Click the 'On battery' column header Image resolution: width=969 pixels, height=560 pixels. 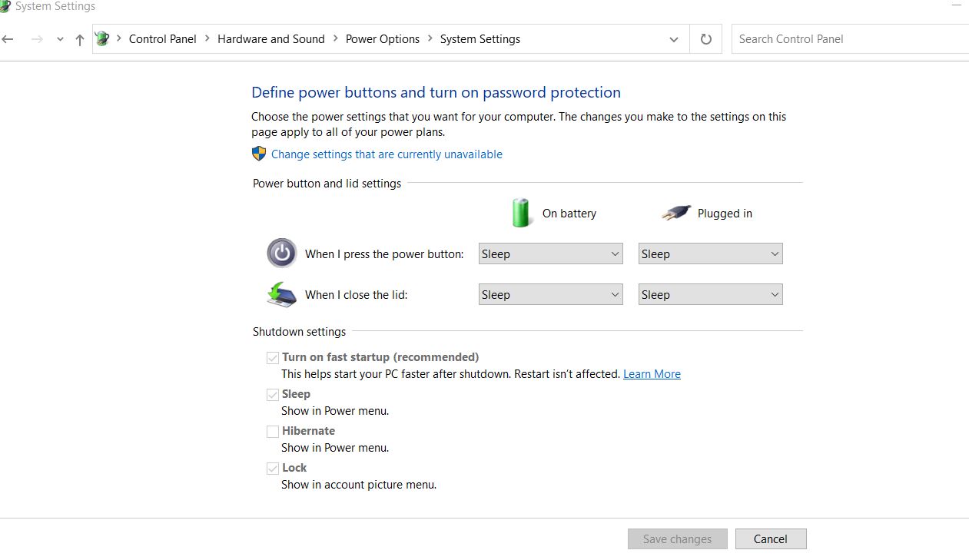point(569,214)
